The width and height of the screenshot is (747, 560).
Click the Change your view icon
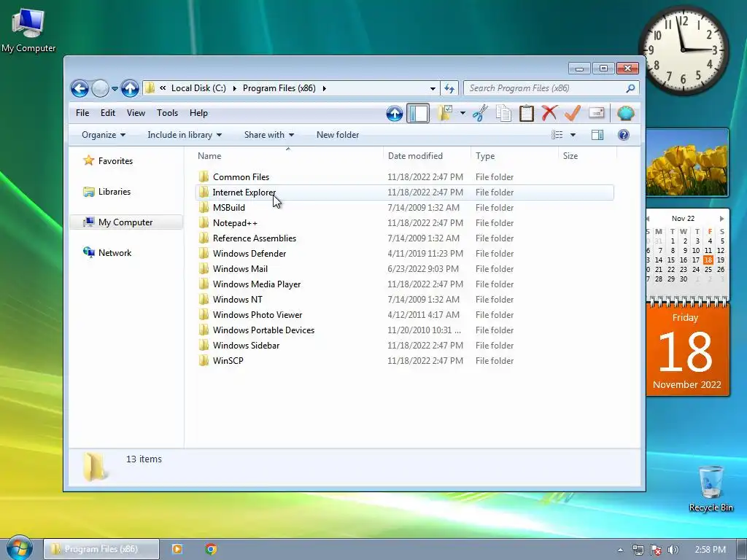click(557, 135)
